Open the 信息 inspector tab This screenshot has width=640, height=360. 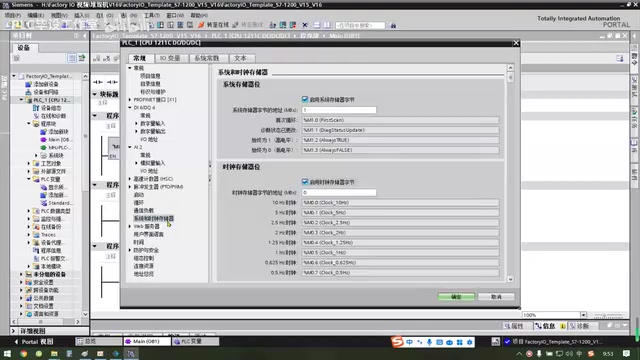[x=546, y=326]
